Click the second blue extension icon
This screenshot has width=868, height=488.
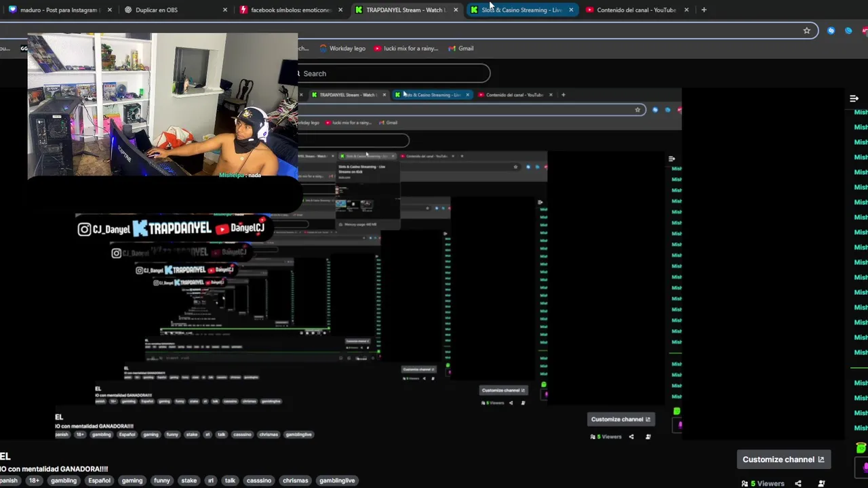coord(848,30)
